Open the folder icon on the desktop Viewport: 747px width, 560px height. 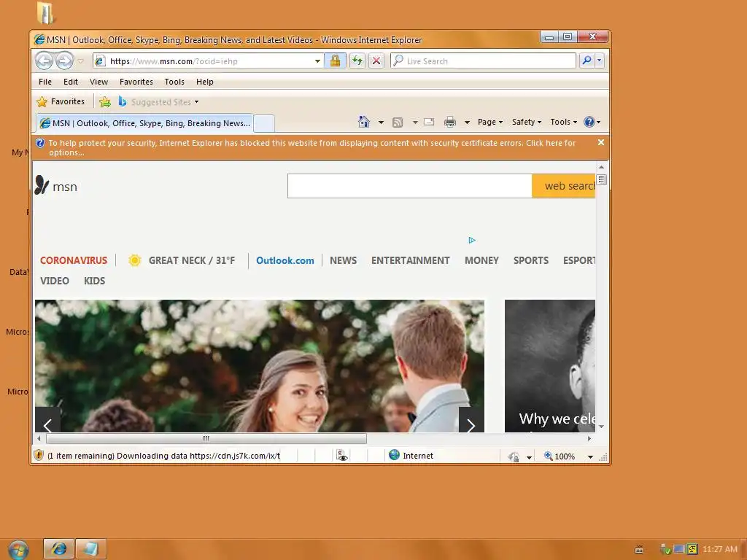pos(45,12)
